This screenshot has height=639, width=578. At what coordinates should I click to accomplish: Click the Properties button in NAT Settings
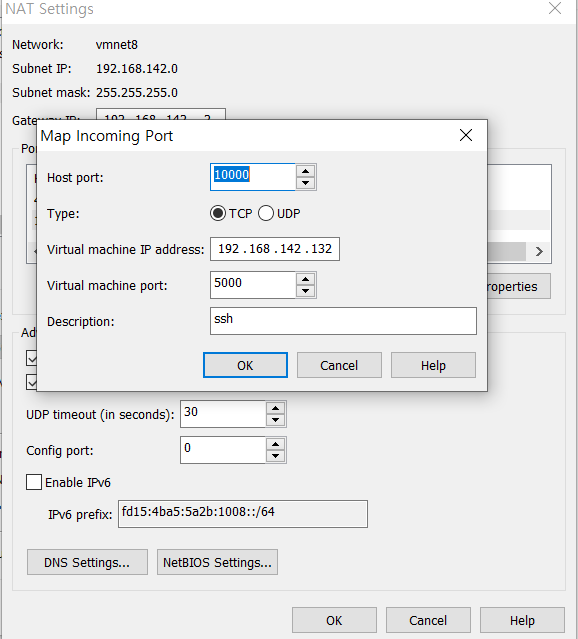coord(518,286)
